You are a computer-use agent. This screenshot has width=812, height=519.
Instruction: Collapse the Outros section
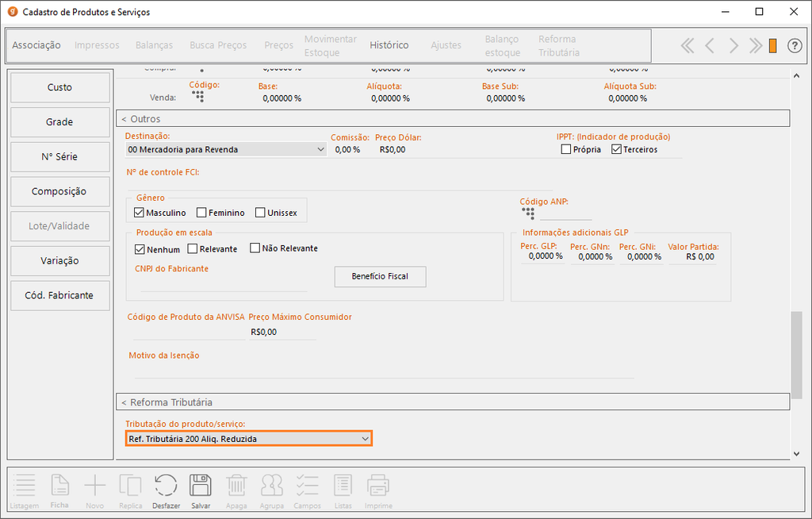coord(453,119)
